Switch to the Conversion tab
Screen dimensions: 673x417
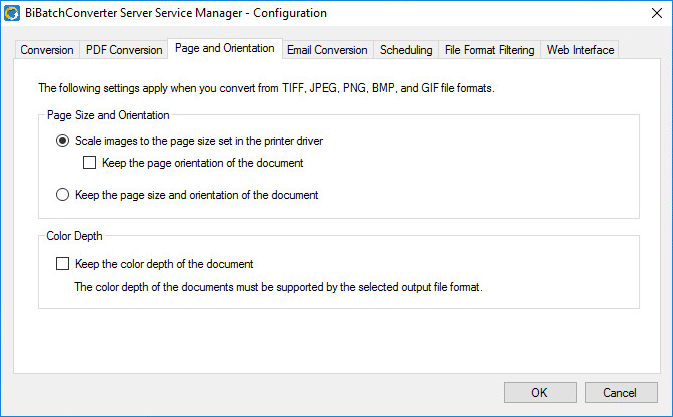click(x=46, y=50)
